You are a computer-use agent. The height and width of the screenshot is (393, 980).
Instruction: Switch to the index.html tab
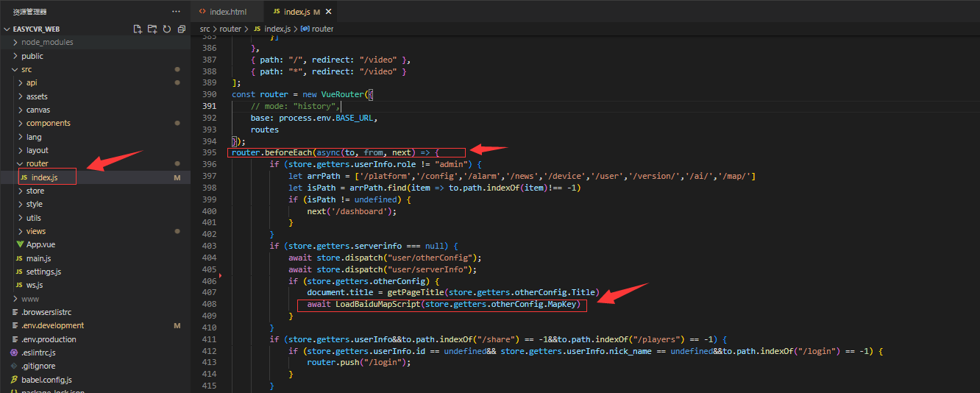tap(227, 12)
